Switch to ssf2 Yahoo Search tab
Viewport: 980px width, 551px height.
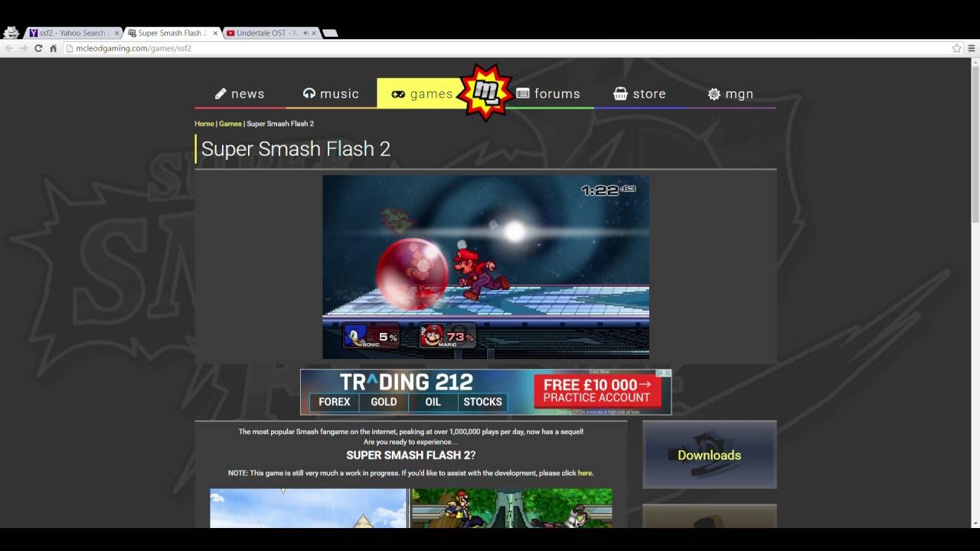[x=73, y=33]
